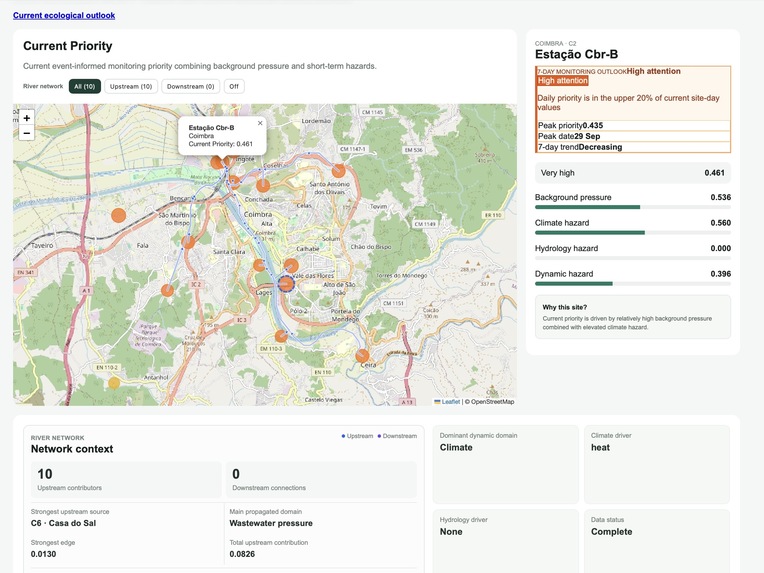Click the Downstream legend dot in Network context
The height and width of the screenshot is (573, 764).
[379, 436]
